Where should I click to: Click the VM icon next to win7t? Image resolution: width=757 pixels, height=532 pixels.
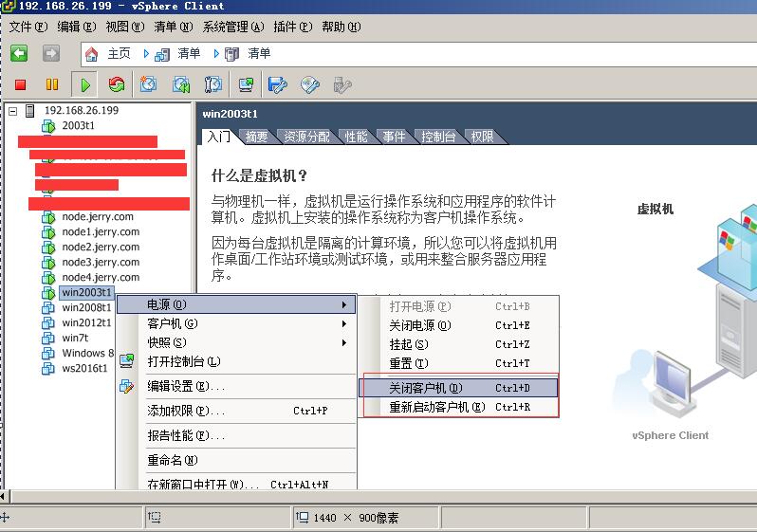click(48, 338)
